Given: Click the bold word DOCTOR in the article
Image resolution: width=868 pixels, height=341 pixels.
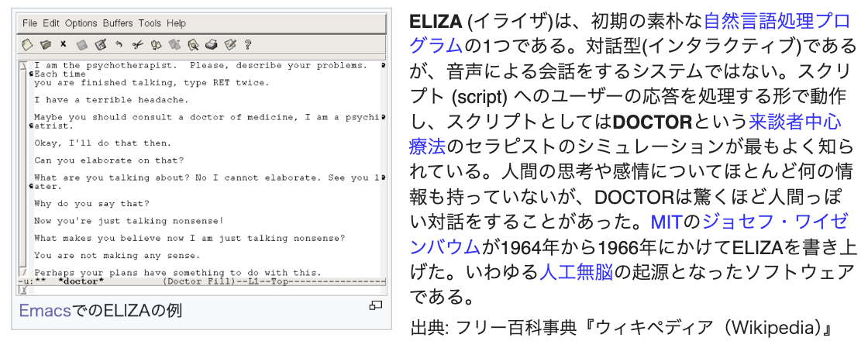Looking at the screenshot, I should click(x=653, y=122).
